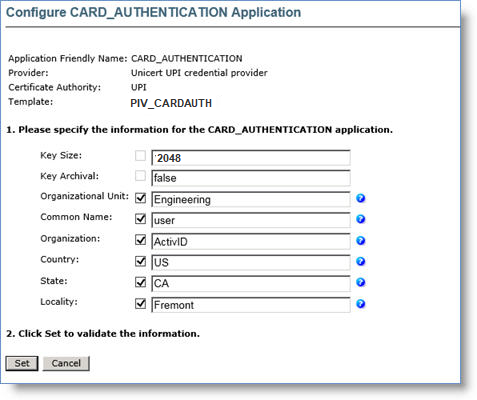
Task: Open help icon beside Organization field
Action: point(360,241)
